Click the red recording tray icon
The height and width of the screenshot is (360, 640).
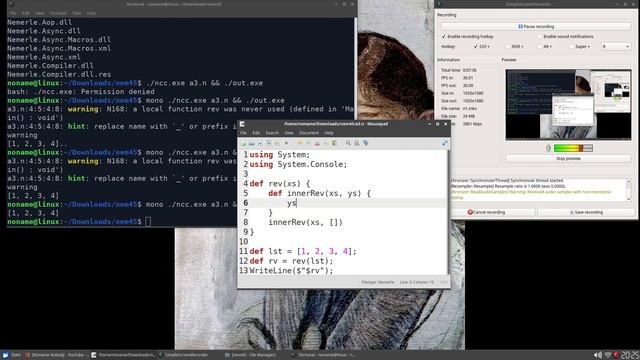[616, 356]
